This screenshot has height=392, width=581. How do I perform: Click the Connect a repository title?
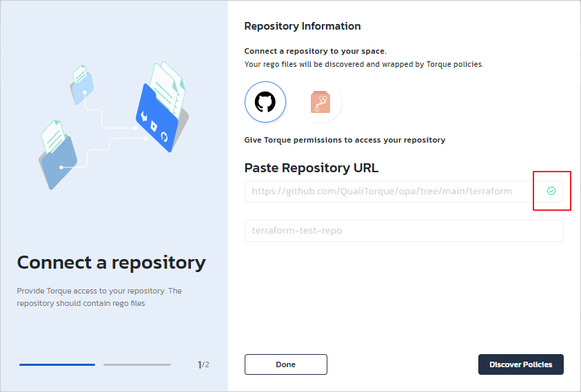[111, 262]
